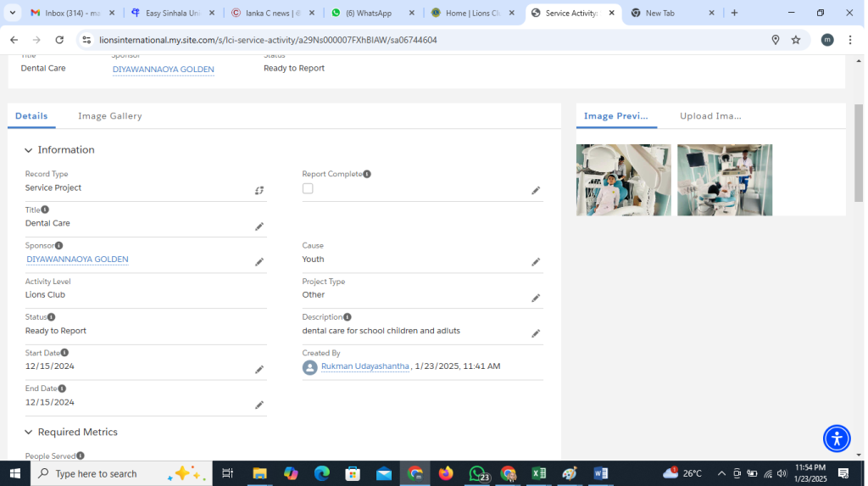Switch to the Details tab
Screen dimensions: 868x486
(x=31, y=116)
